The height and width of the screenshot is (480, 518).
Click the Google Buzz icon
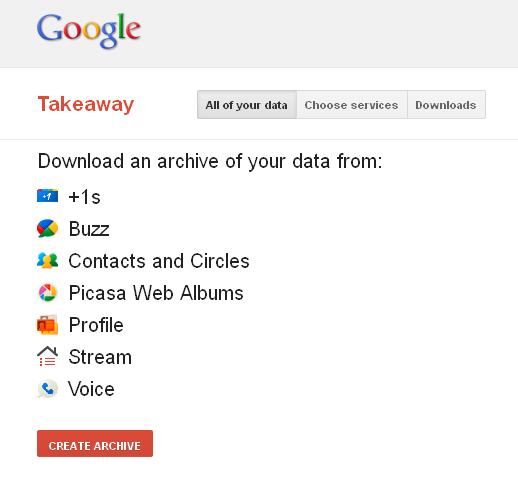tap(47, 228)
